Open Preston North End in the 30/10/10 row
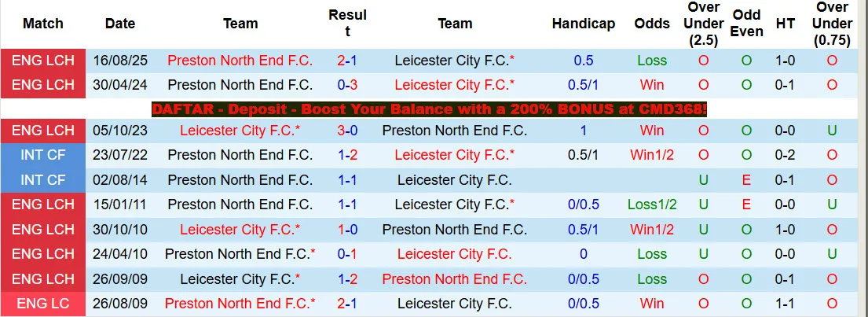 (x=454, y=230)
